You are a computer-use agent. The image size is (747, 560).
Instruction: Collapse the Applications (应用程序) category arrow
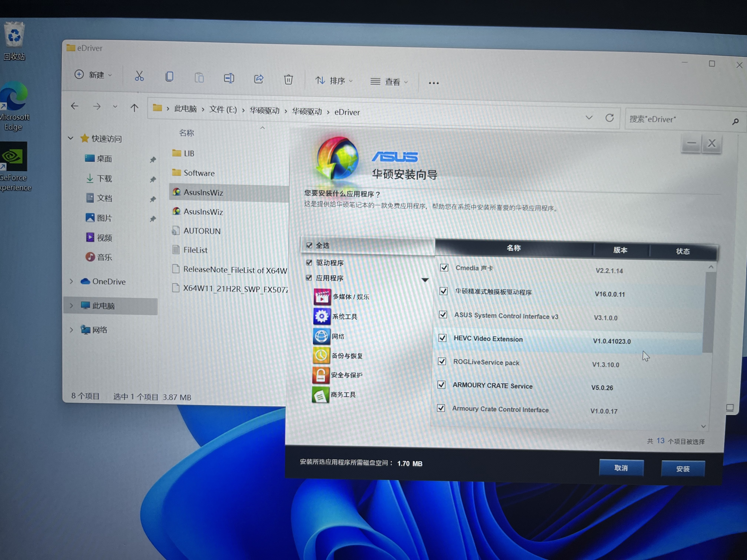click(x=425, y=280)
